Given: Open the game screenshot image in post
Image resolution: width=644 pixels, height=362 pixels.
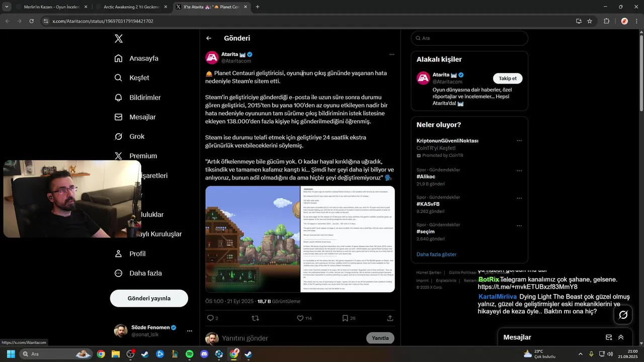Looking at the screenshot, I should click(253, 239).
